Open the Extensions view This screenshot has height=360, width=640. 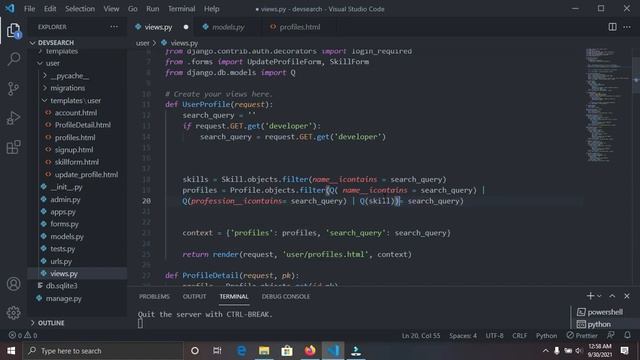point(13,147)
